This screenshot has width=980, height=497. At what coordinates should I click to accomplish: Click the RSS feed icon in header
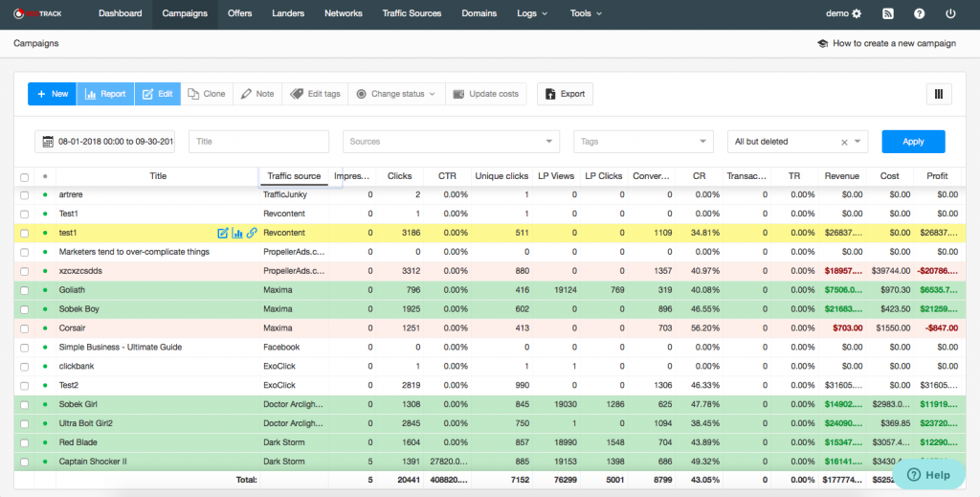tap(887, 13)
